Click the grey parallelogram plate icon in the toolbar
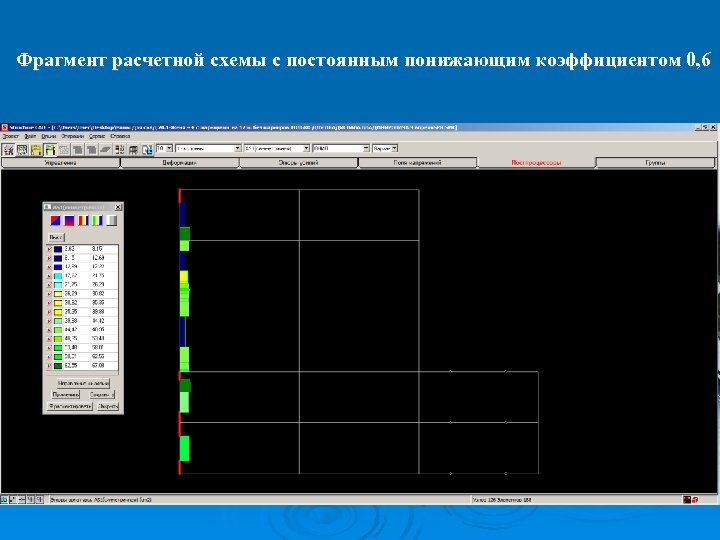Screen dimensions: 720x540 (x=106, y=149)
